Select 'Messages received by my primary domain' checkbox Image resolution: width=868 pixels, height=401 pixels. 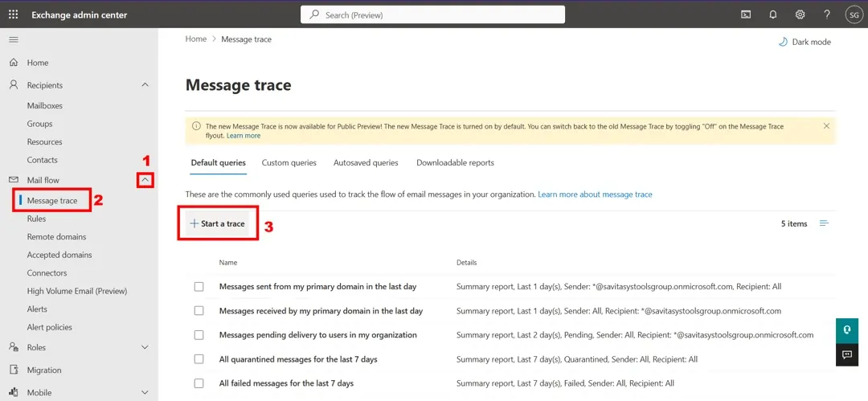(x=199, y=311)
